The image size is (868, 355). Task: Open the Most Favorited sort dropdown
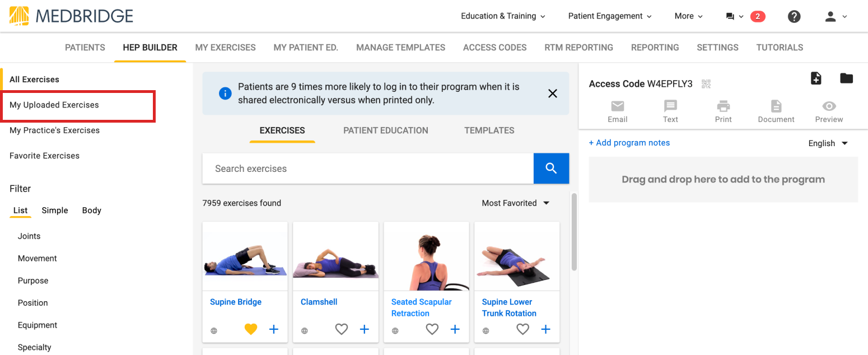coord(515,203)
